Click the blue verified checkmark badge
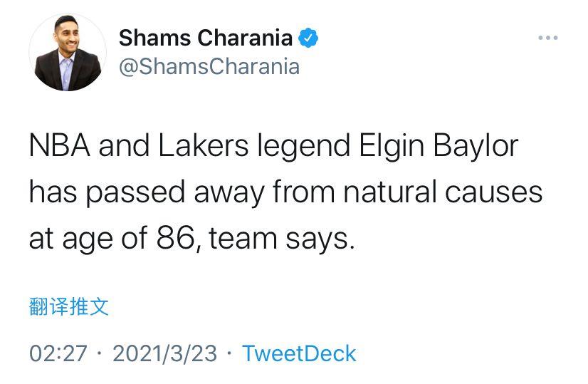588x384 pixels. coord(308,38)
